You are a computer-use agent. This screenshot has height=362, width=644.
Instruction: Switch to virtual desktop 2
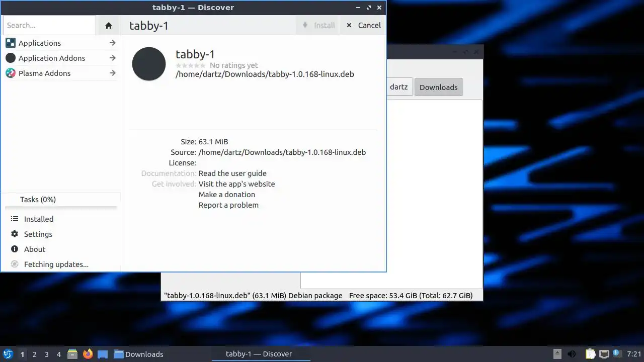pyautogui.click(x=34, y=354)
